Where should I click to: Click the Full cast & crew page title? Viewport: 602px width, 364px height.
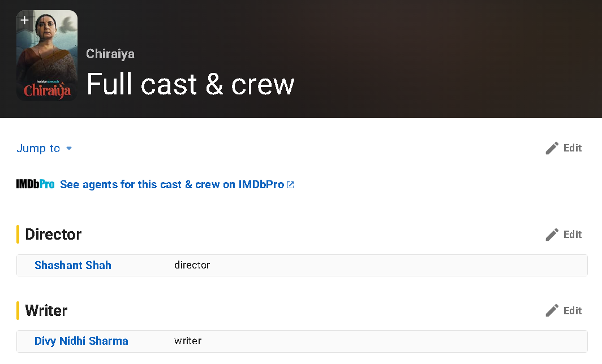(190, 84)
